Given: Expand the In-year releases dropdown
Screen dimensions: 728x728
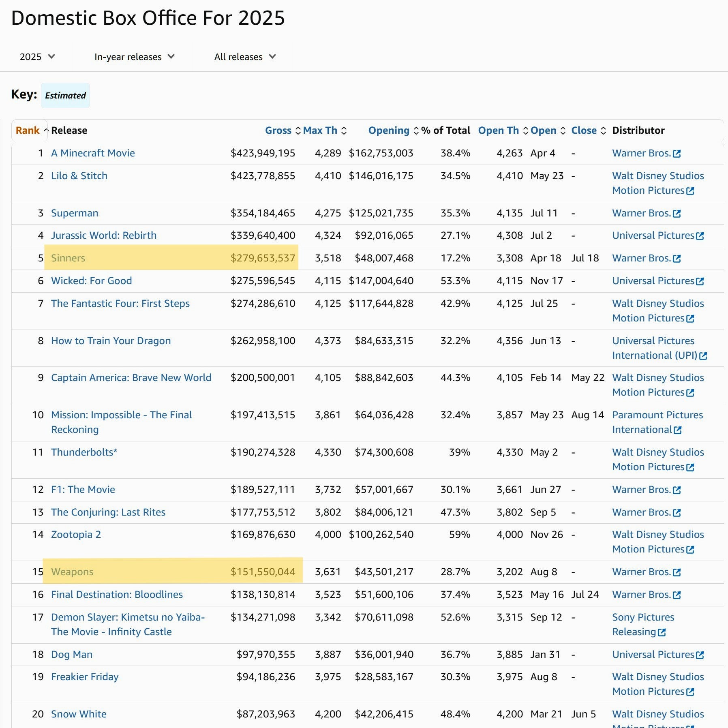Looking at the screenshot, I should tap(134, 57).
